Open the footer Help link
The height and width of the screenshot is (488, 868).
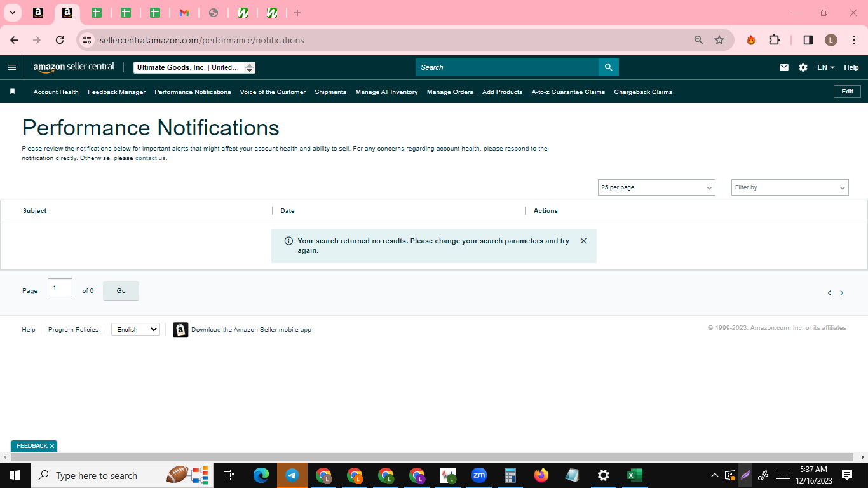(x=29, y=329)
